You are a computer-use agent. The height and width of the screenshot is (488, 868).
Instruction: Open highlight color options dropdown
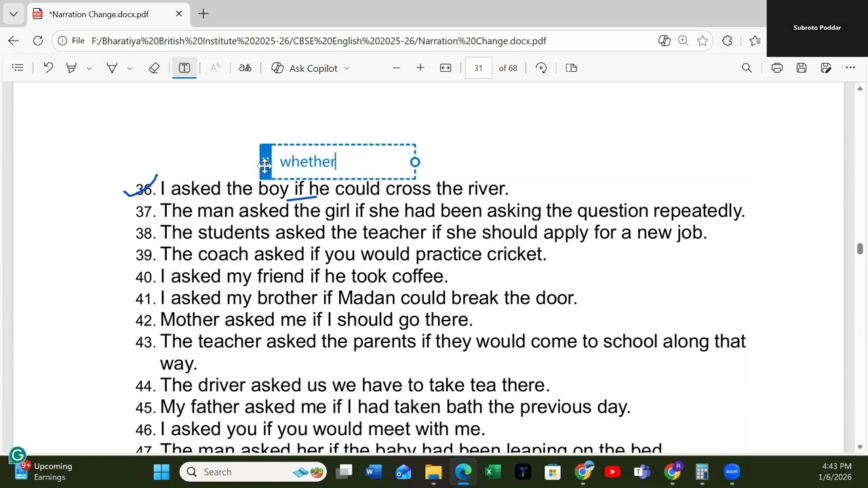click(x=89, y=68)
